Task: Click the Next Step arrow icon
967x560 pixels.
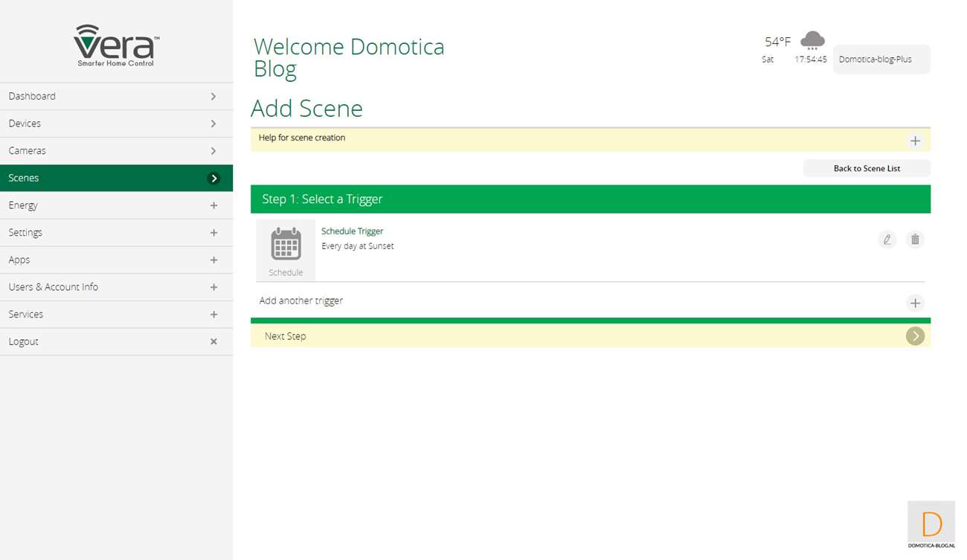Action: (915, 336)
